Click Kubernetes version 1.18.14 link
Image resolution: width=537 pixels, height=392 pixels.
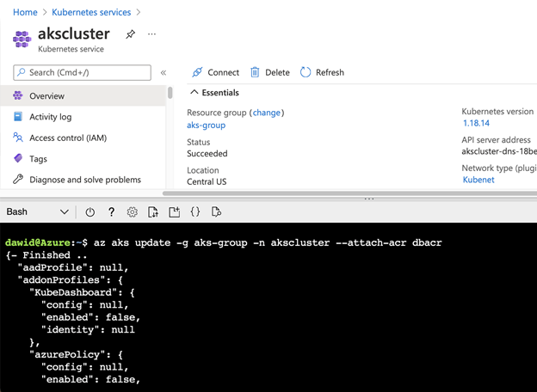(x=476, y=123)
